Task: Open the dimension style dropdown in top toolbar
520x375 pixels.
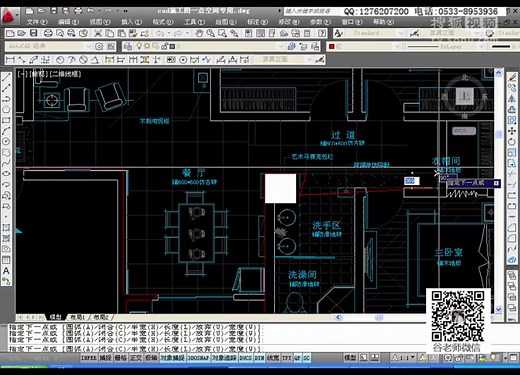Action: [x=450, y=33]
